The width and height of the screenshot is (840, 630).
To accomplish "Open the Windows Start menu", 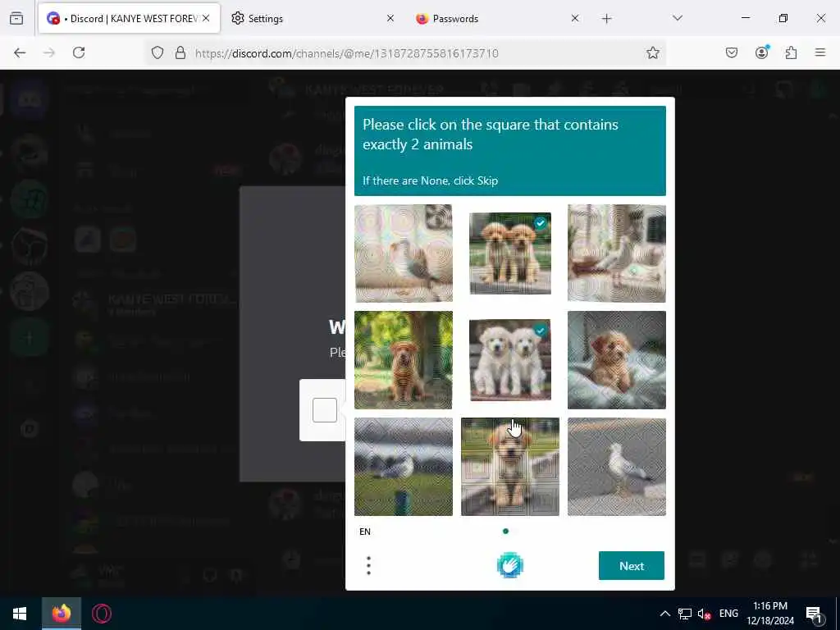I will click(x=20, y=614).
